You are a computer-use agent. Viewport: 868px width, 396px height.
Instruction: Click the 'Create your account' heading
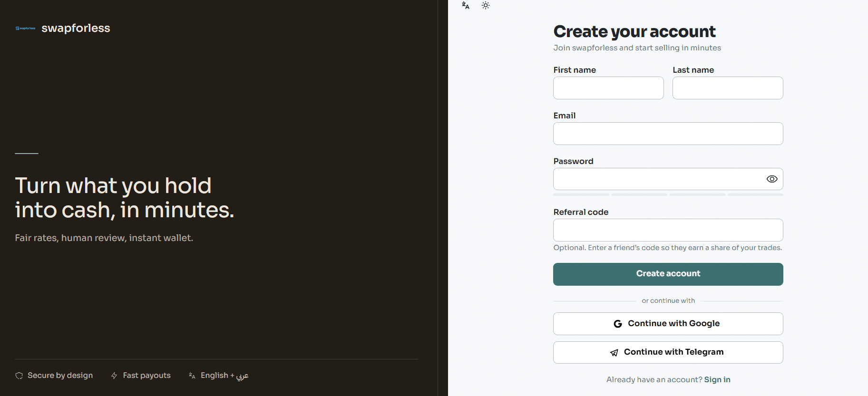(x=634, y=31)
